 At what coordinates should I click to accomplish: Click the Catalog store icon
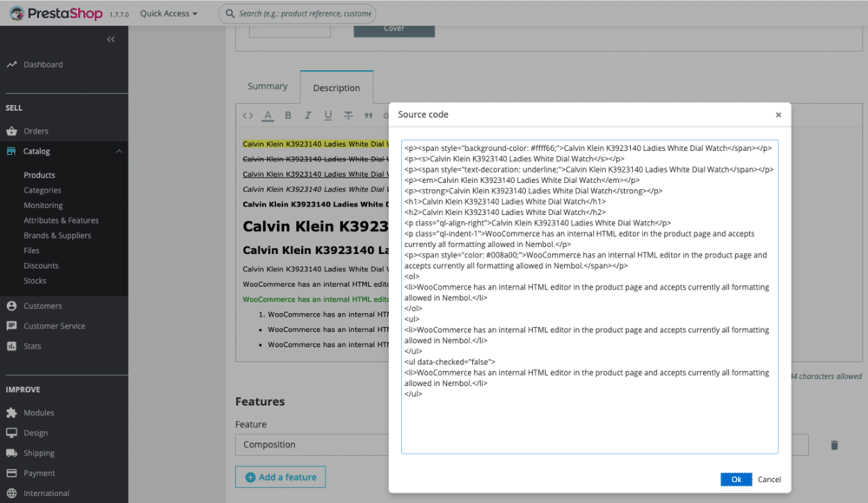pyautogui.click(x=11, y=151)
